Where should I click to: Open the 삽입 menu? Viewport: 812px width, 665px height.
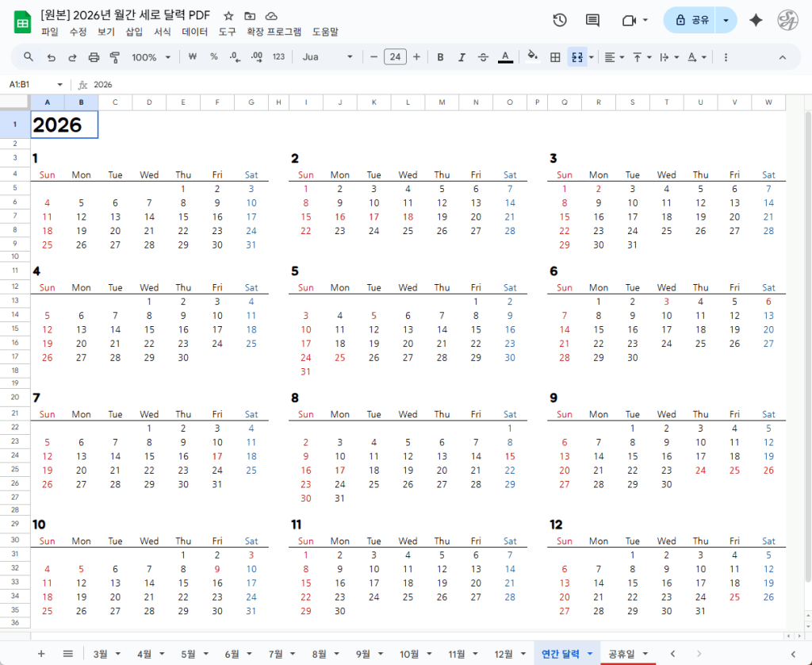pos(134,32)
